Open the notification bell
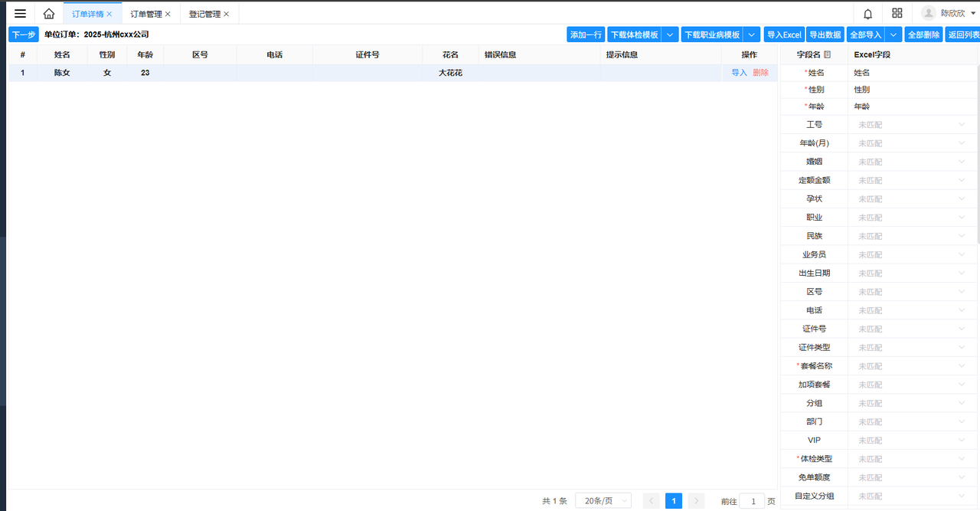 867,14
